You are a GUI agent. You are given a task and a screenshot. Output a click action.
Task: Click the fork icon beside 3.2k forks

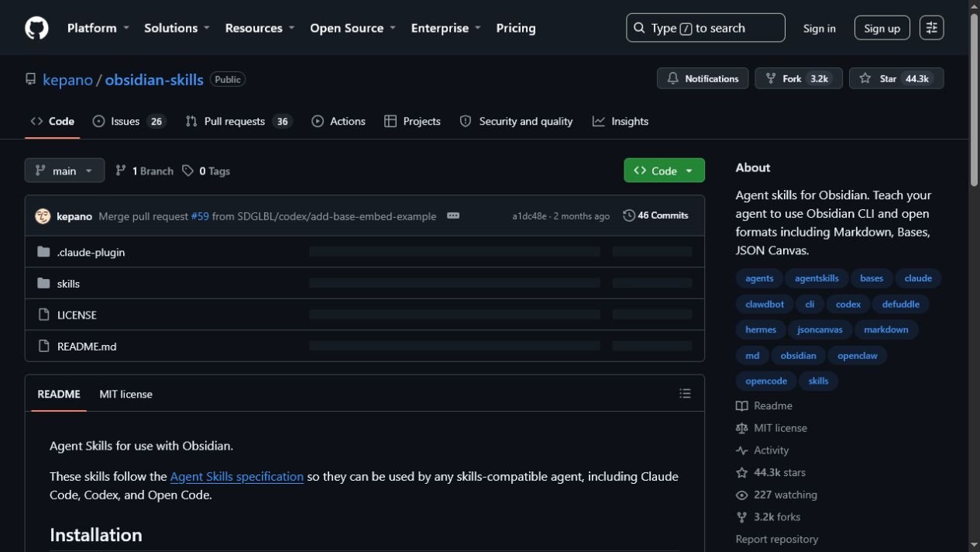click(741, 517)
